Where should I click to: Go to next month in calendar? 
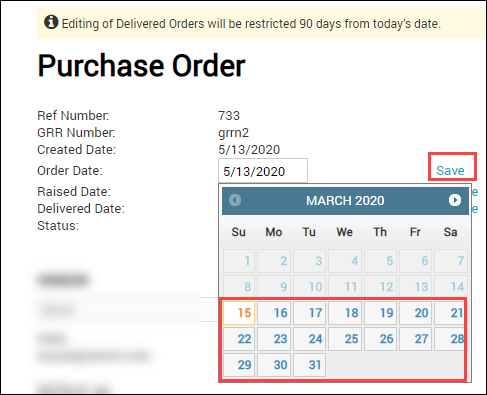455,200
